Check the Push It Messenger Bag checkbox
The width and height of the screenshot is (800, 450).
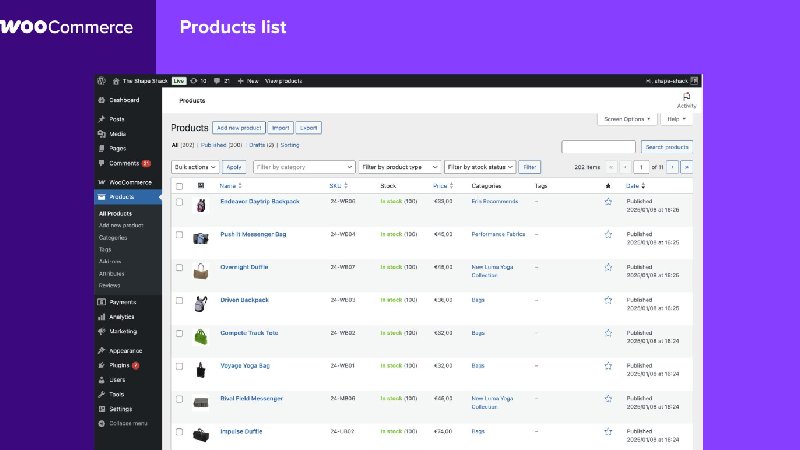tap(179, 235)
